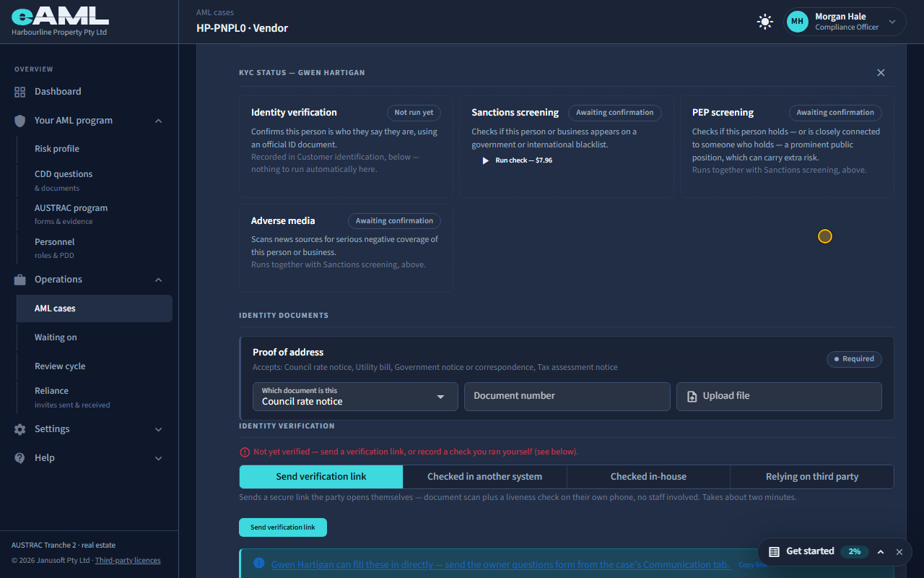Collapse the Get started widget chevron

coord(881,552)
